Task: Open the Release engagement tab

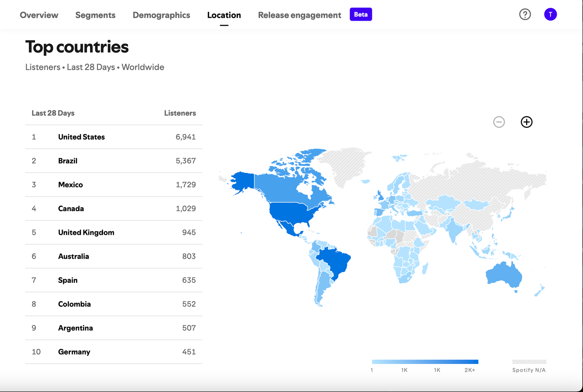Action: [299, 15]
